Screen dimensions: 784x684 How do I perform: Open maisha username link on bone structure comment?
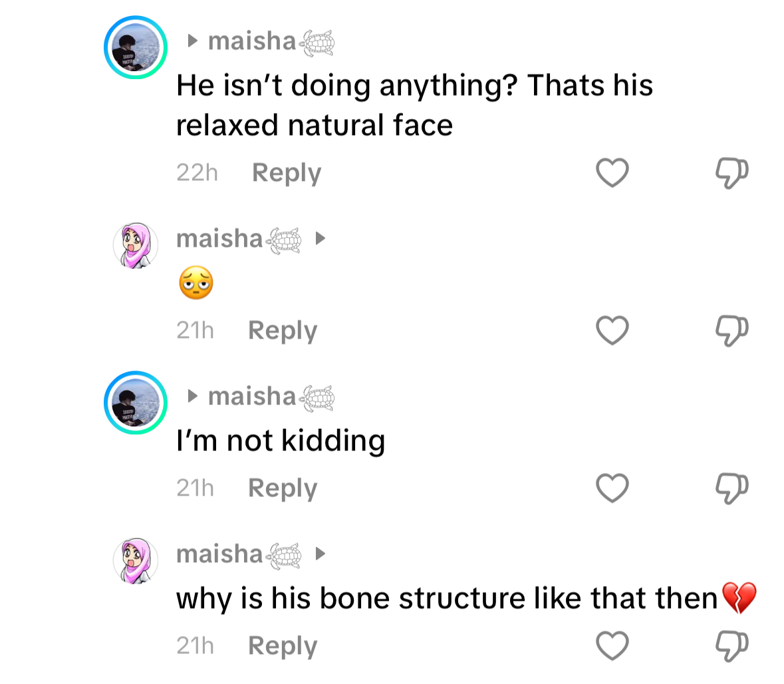pos(220,554)
